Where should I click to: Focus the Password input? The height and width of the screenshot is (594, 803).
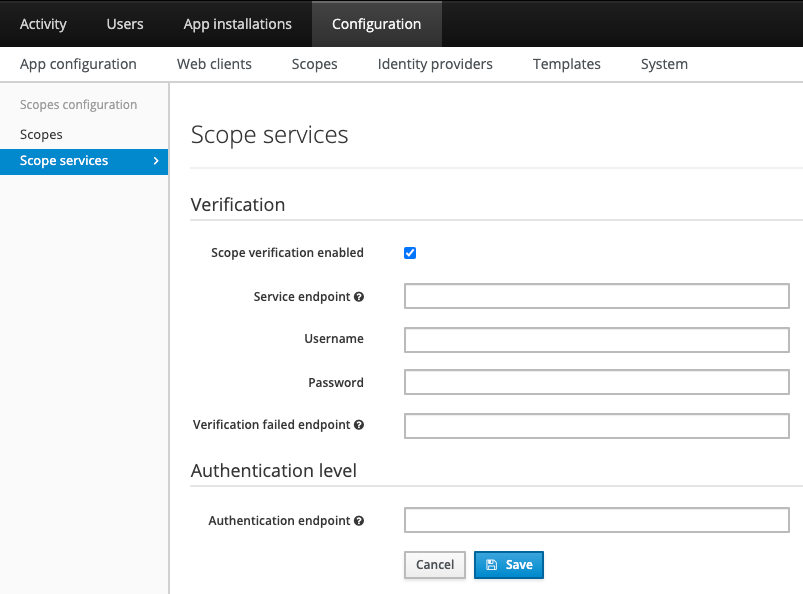(597, 382)
